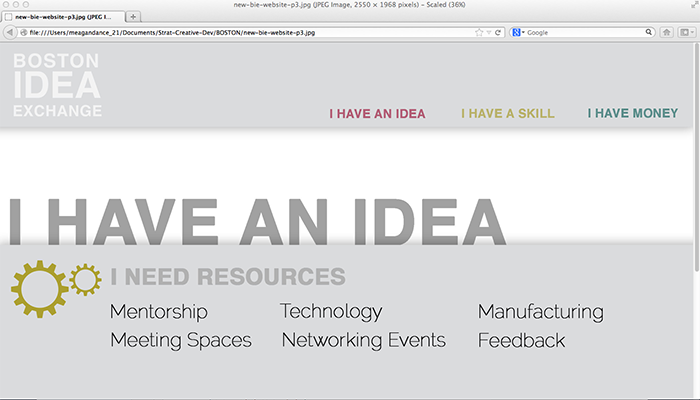The height and width of the screenshot is (400, 700).
Task: Open the I HAVE MONEY nav item
Action: point(633,113)
